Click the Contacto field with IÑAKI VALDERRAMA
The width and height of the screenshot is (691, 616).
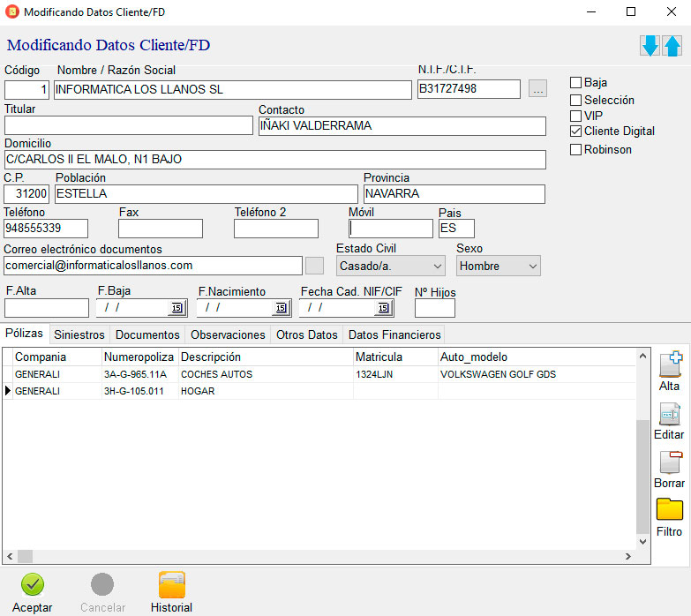402,126
